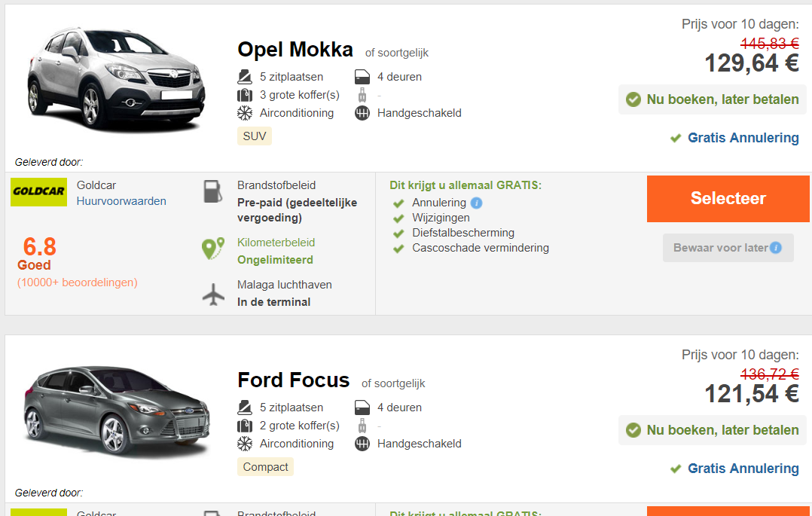812x516 pixels.
Task: Click the green checkmark on Opel Mokka's Nu boeken
Action: pos(633,99)
